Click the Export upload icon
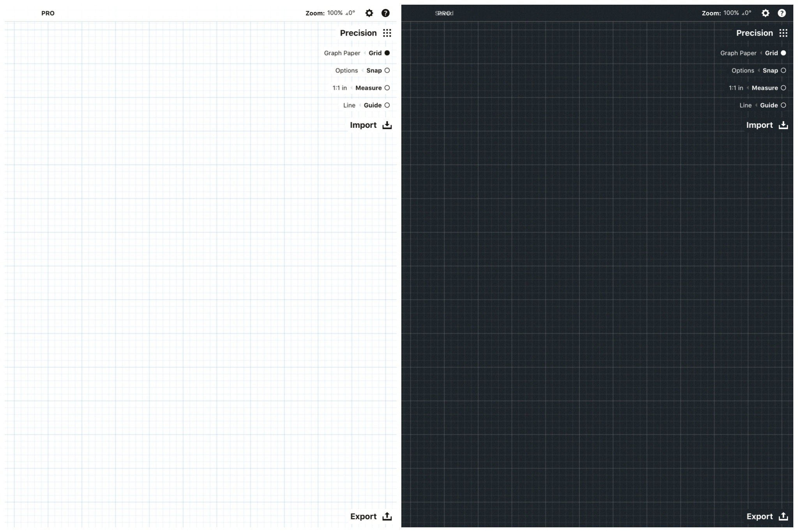 tap(387, 516)
